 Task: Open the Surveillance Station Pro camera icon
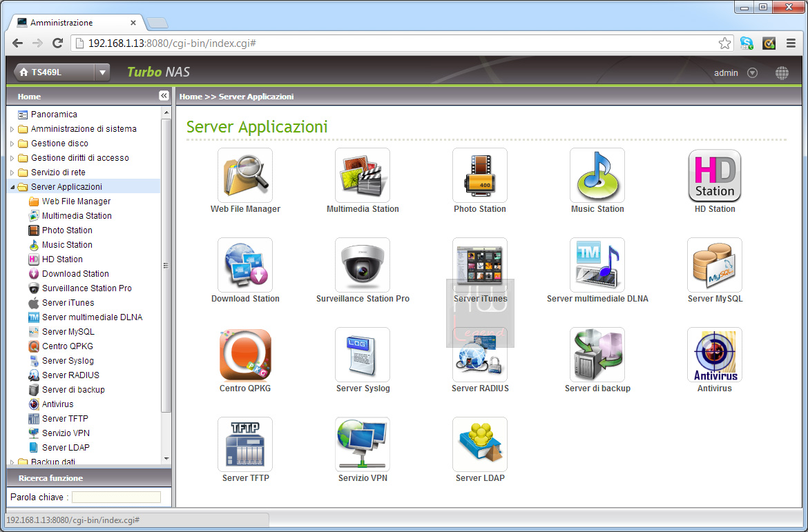[x=363, y=265]
